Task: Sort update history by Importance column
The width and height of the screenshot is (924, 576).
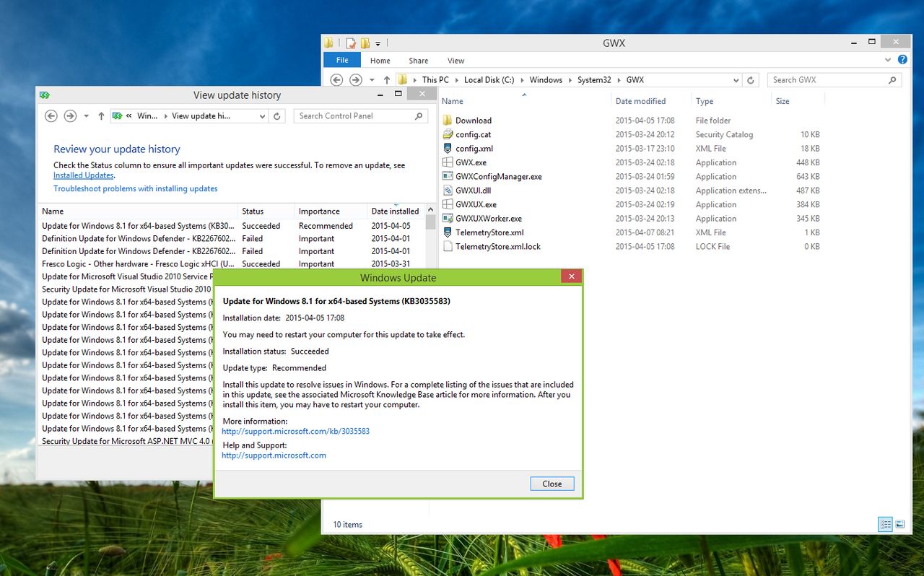Action: pos(319,211)
